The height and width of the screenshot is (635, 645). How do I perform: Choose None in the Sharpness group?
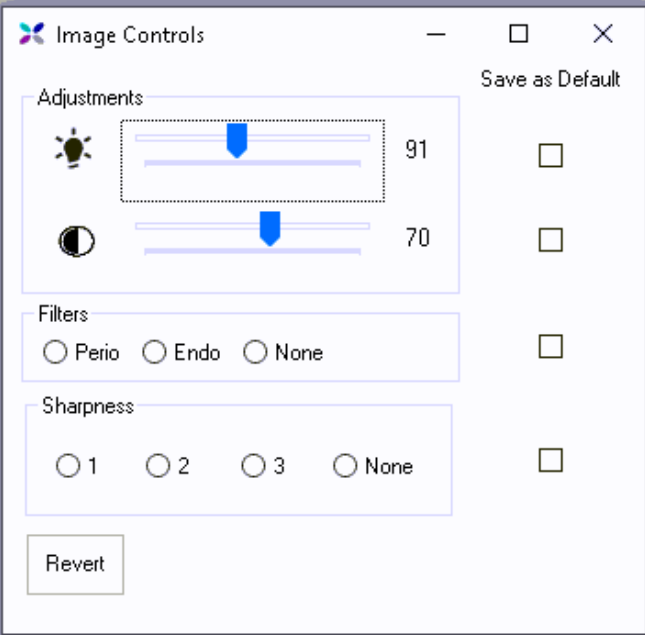[345, 466]
